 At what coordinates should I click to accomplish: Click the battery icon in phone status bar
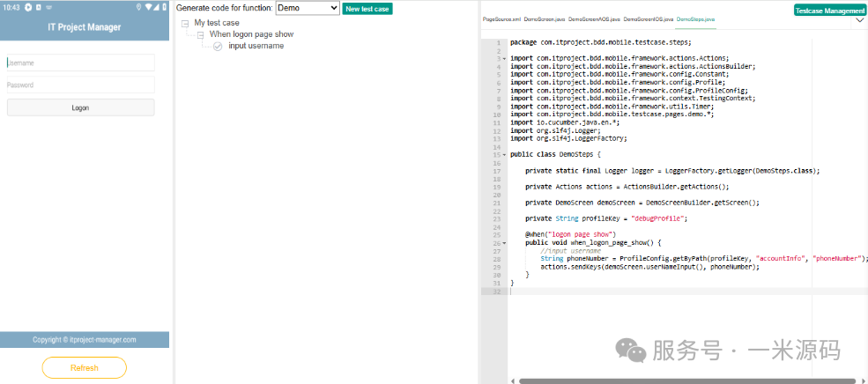pyautogui.click(x=165, y=7)
